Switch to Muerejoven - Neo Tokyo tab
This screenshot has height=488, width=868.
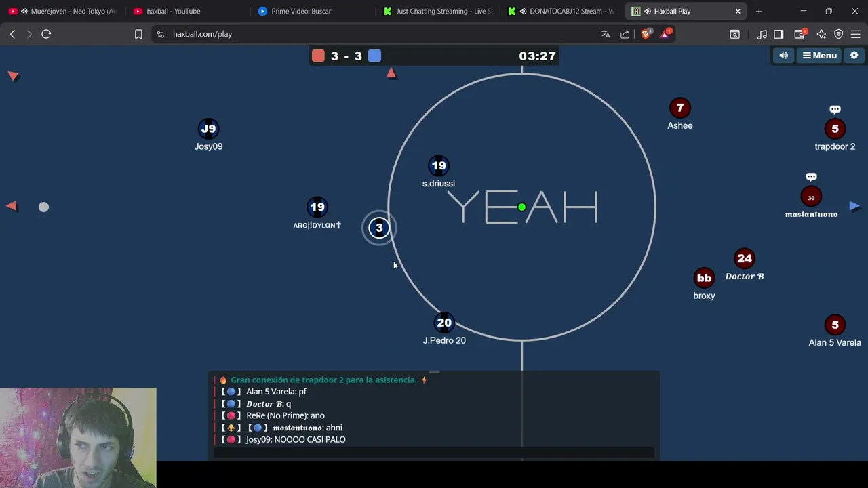(62, 12)
